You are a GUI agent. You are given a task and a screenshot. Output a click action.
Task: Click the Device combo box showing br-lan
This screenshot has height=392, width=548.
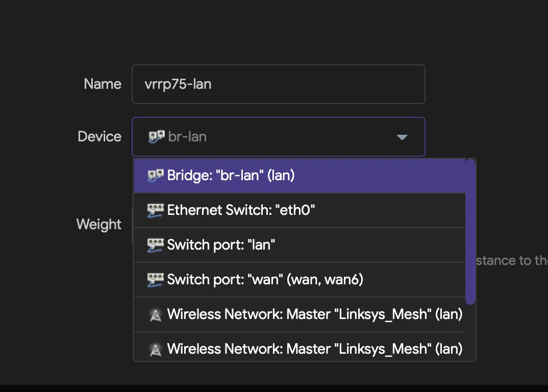(x=278, y=137)
